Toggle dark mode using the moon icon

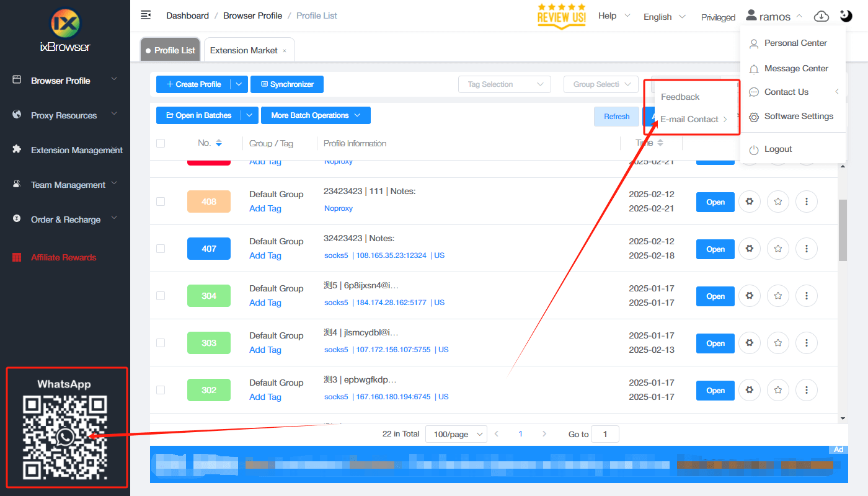(846, 15)
